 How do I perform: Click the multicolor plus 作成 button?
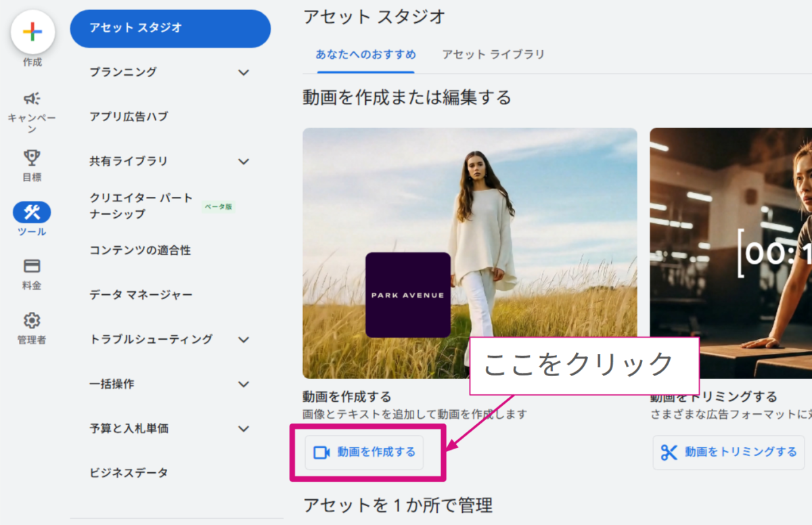pos(32,32)
